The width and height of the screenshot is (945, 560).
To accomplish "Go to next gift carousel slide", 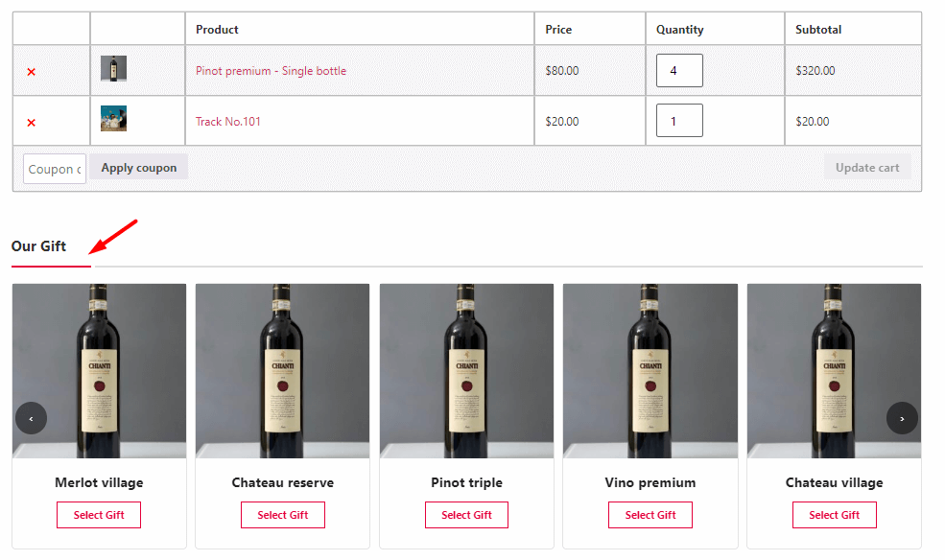I will point(902,418).
